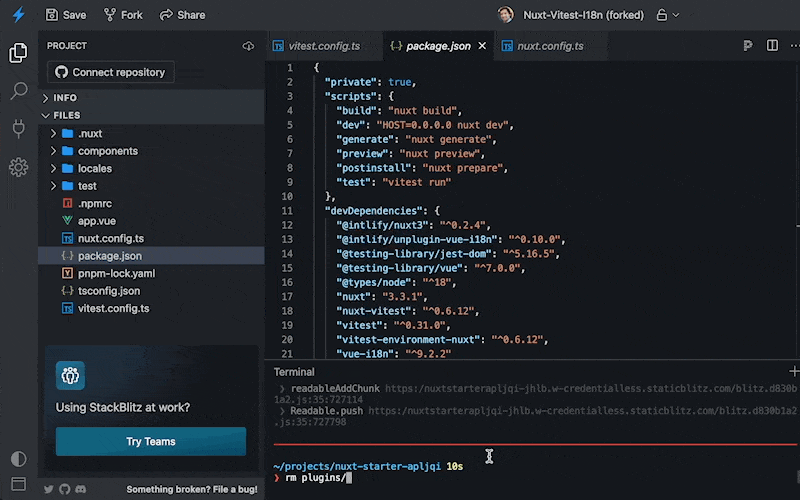Click the Terminal panel label
This screenshot has width=800, height=500.
tap(294, 372)
